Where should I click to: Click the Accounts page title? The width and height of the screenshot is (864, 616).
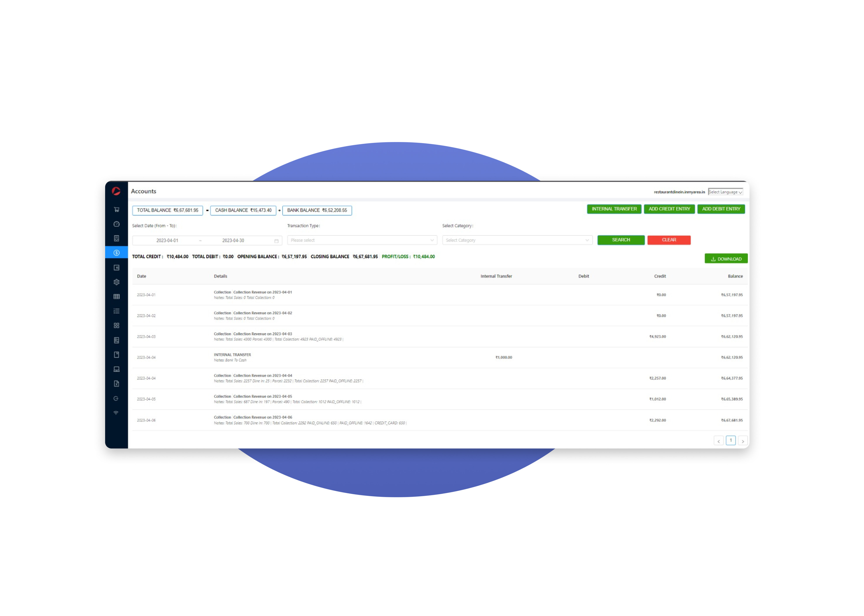coord(143,191)
